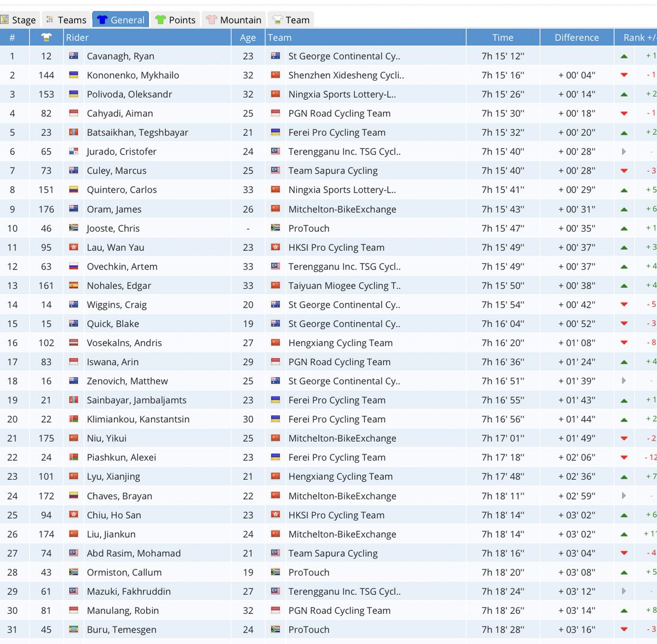The height and width of the screenshot is (644, 657).
Task: Sort by the Team column header
Action: (x=366, y=37)
